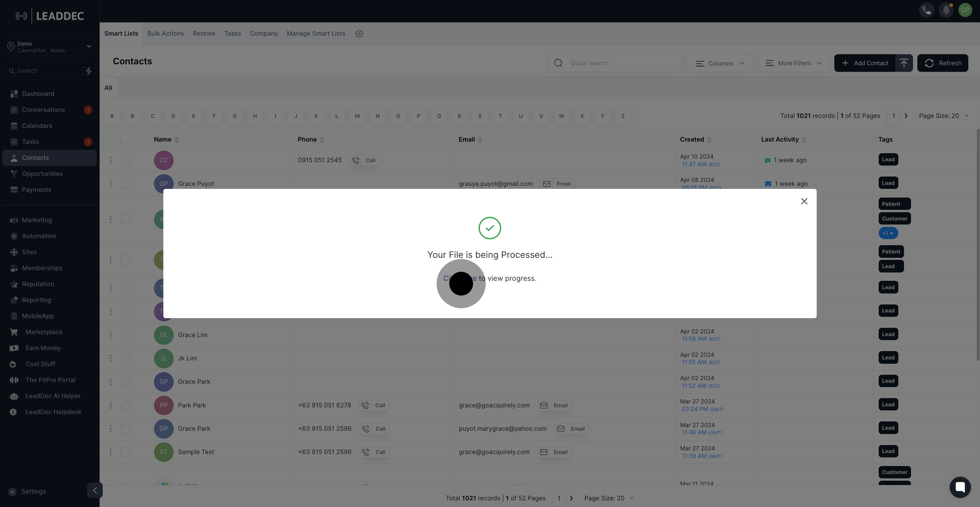The width and height of the screenshot is (980, 507).
Task: Email puyot.marygrace@yahoo.com via Email button
Action: pos(571,429)
